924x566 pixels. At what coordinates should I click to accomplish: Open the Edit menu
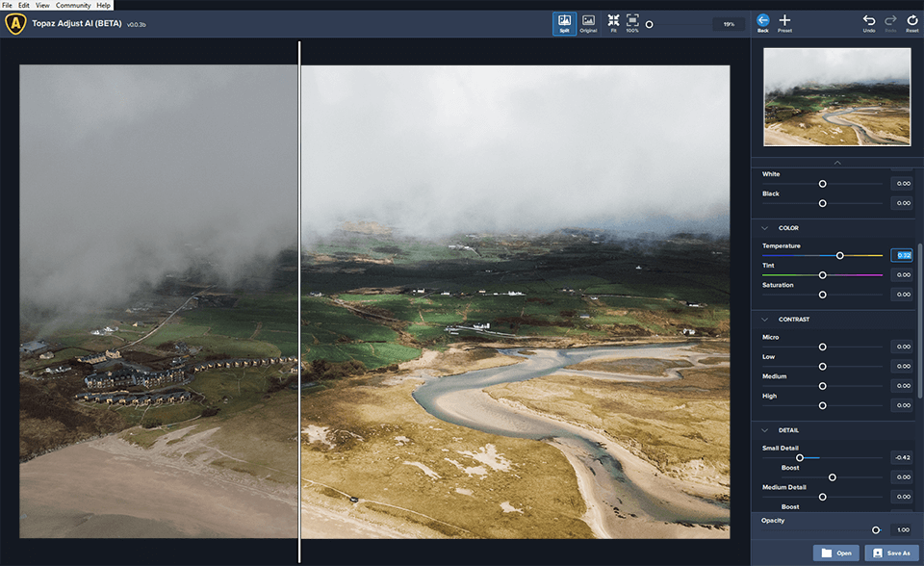tap(22, 4)
